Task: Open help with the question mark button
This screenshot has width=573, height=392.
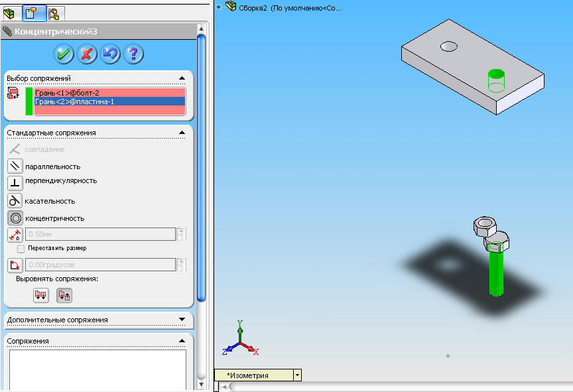Action: point(133,54)
